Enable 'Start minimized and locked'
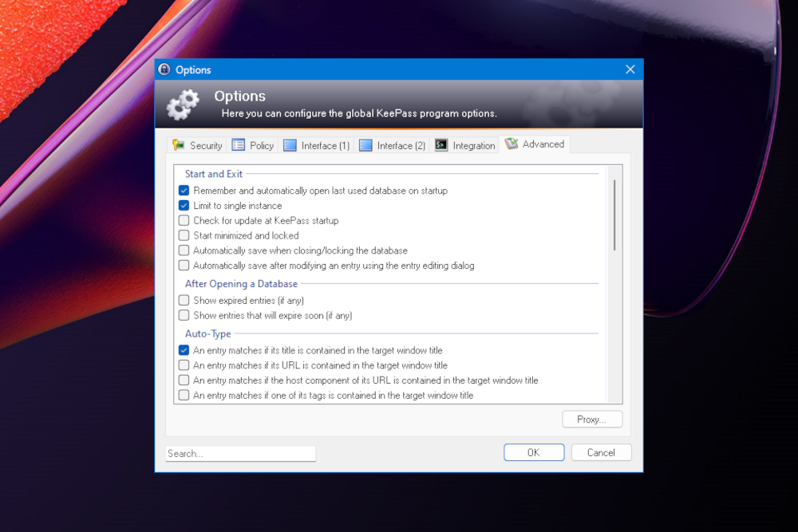798x532 pixels. coord(184,235)
